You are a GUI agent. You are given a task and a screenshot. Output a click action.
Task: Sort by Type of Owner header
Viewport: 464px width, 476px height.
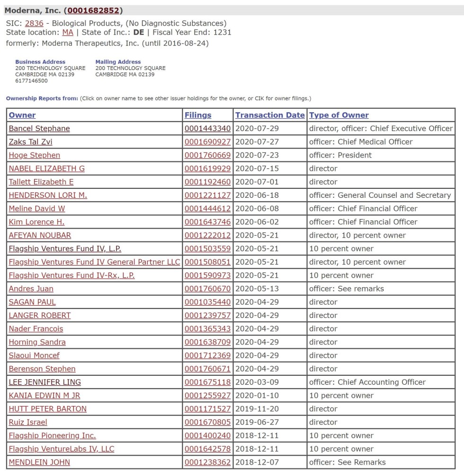339,115
